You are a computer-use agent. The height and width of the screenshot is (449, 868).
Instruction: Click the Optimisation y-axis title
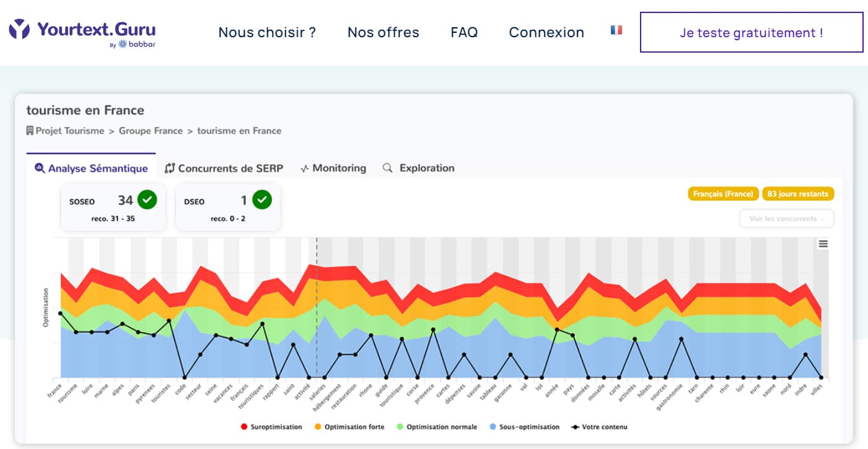46,307
